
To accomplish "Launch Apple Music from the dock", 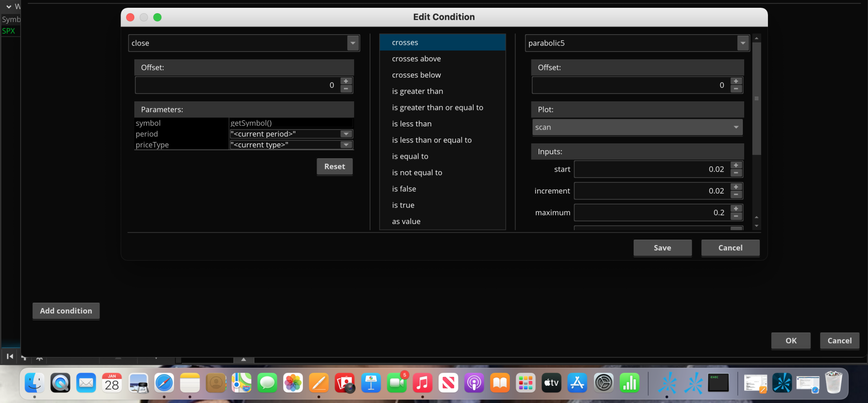I will click(x=423, y=383).
